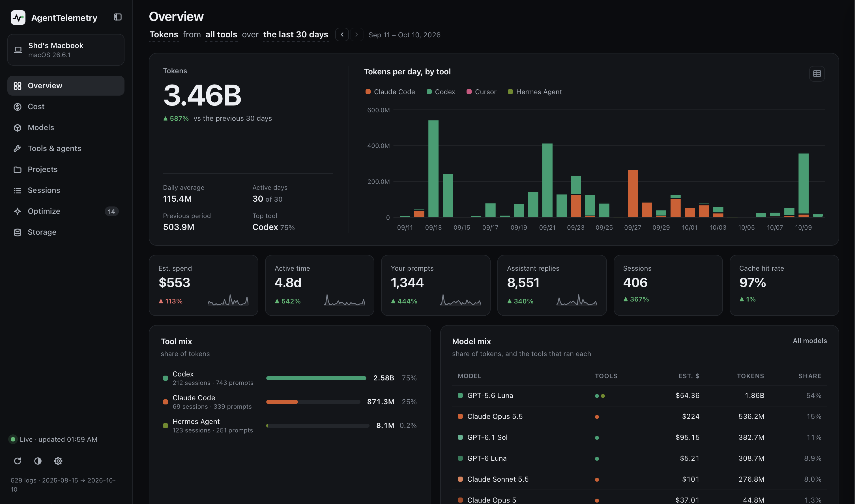Click the refresh icon

pos(18,461)
